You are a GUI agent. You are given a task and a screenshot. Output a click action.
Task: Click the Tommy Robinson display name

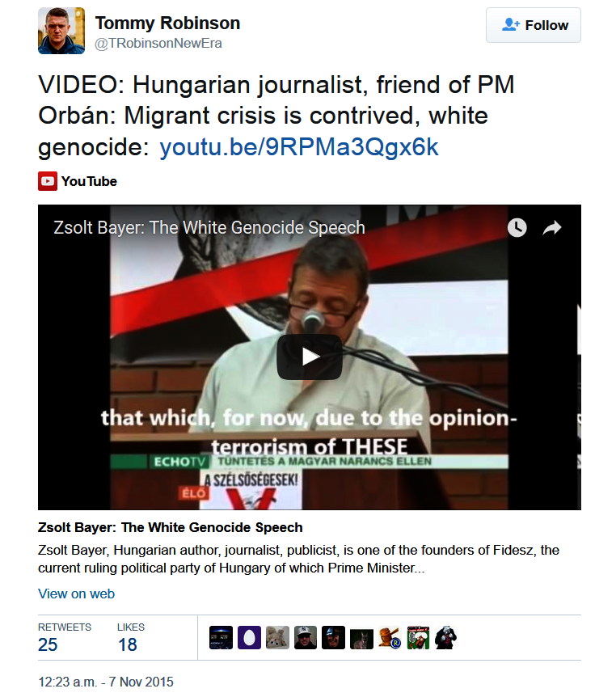pos(167,23)
